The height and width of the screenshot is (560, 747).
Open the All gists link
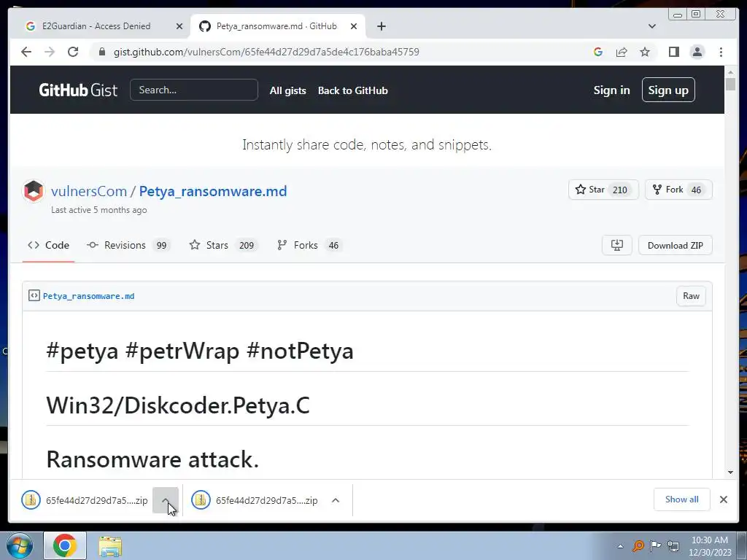tap(287, 90)
